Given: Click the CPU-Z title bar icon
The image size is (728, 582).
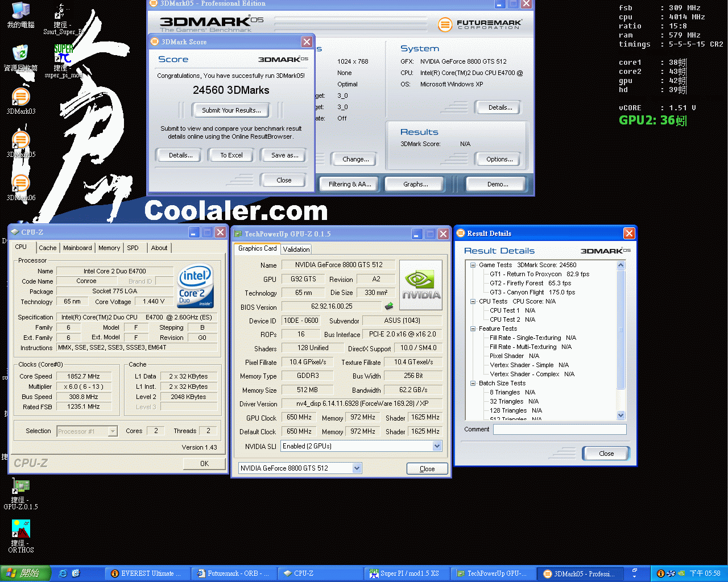Looking at the screenshot, I should pyautogui.click(x=15, y=232).
